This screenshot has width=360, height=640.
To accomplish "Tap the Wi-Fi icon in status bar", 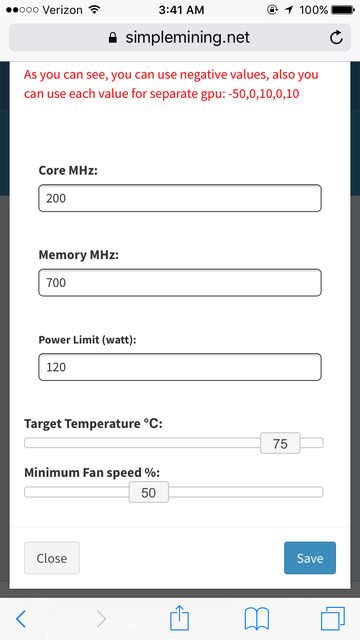I will (94, 9).
